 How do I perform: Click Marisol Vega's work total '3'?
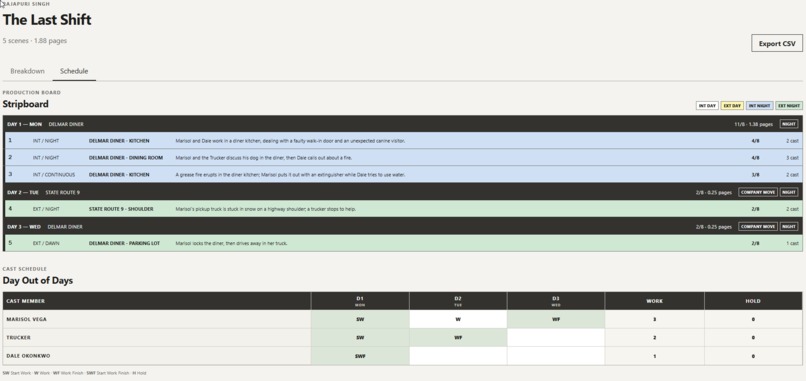[x=654, y=319]
